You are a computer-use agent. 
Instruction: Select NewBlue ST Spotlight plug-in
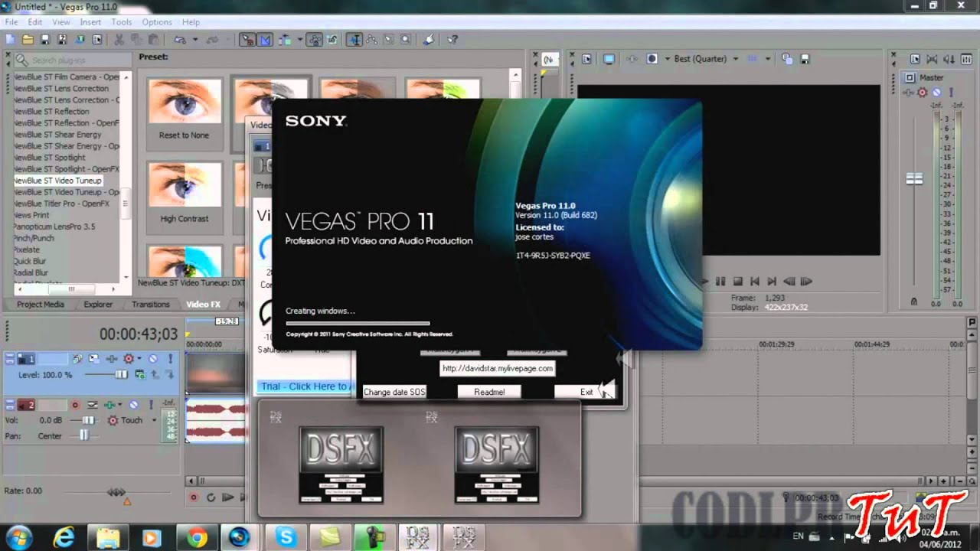[x=50, y=158]
